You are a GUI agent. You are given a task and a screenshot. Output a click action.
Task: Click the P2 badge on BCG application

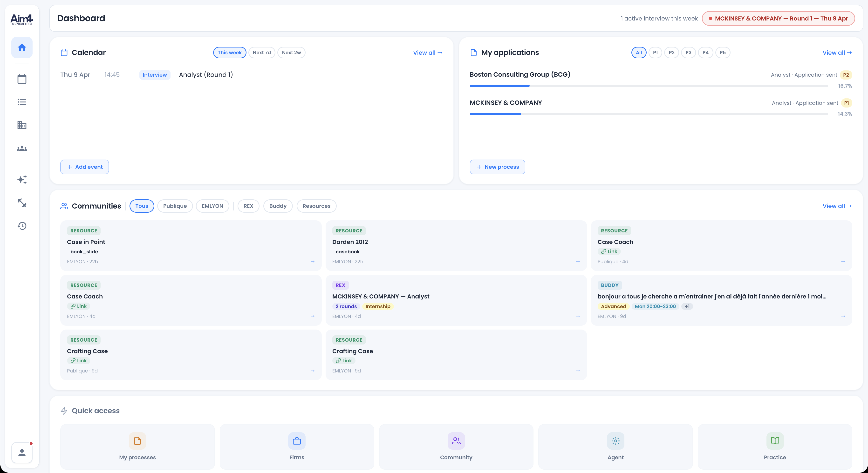coord(846,75)
